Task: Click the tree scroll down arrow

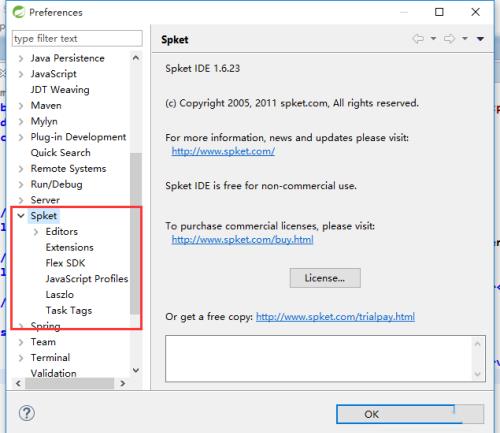Action: click(x=136, y=370)
